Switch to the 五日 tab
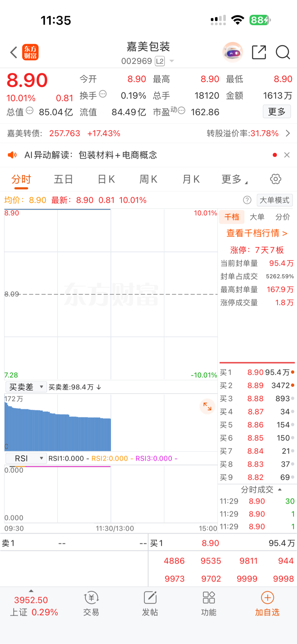Image resolution: width=297 pixels, height=644 pixels. (x=63, y=179)
